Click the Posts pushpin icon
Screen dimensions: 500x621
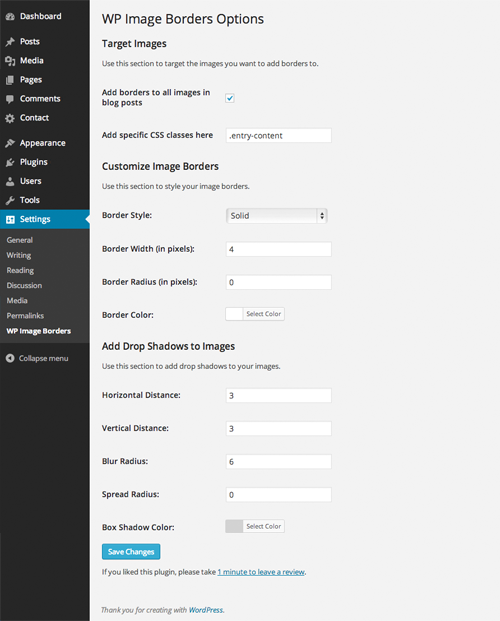[10, 42]
